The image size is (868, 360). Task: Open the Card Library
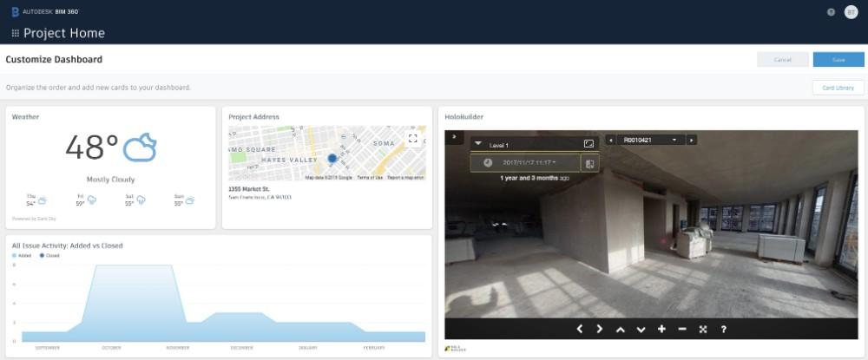tap(838, 88)
